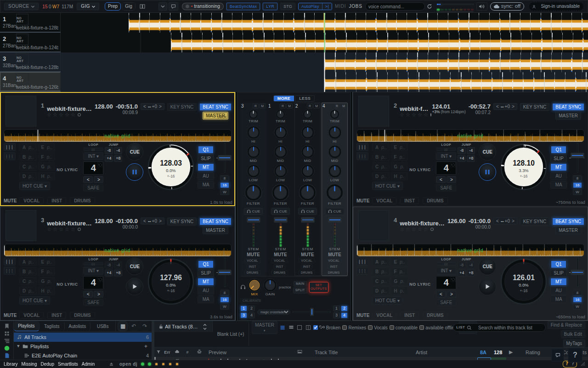Viewport: 588px width, 368px height.
Task: Click the undo arrow in library toolbar
Action: (134, 326)
